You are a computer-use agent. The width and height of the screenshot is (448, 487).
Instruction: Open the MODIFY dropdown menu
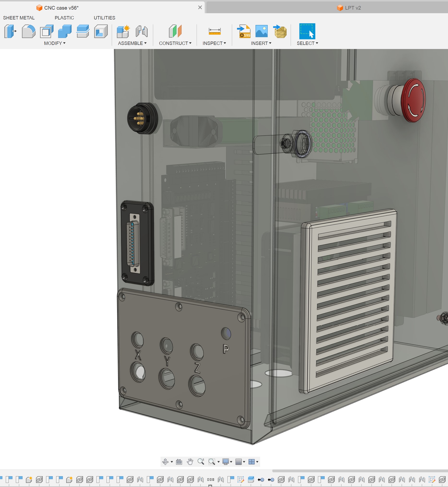[54, 43]
